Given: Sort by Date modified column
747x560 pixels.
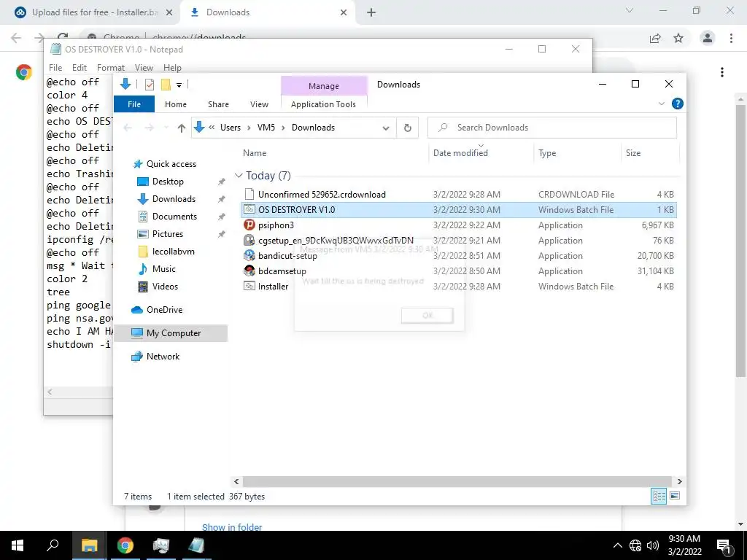Looking at the screenshot, I should click(460, 153).
